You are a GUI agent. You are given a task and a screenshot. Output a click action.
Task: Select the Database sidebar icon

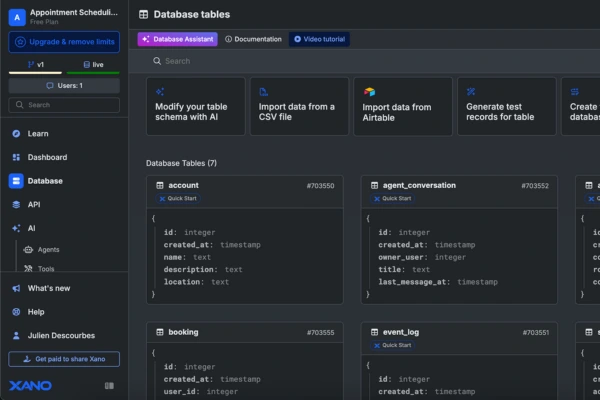[x=16, y=181]
